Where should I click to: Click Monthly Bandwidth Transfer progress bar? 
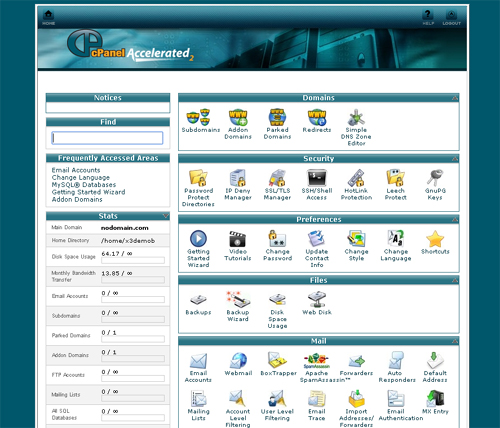coord(133,280)
